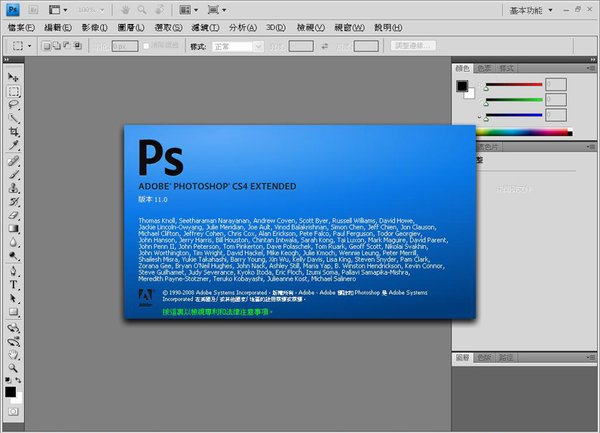The width and height of the screenshot is (600, 433).
Task: Reset default foreground and background colors
Action: (8, 380)
